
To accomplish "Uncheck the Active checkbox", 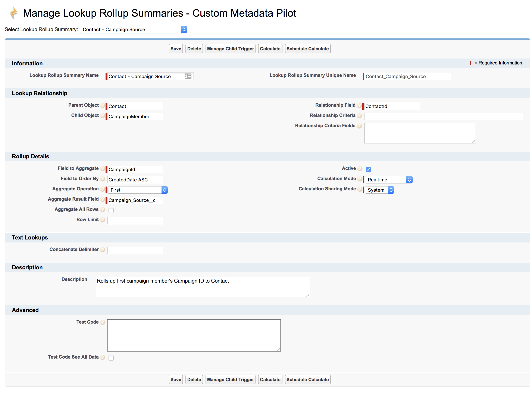I will point(368,169).
